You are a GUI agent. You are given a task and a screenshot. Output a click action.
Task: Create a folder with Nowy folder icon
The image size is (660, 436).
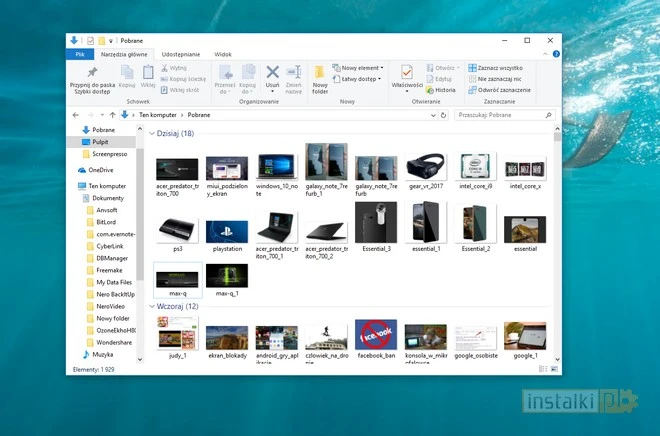[320, 73]
